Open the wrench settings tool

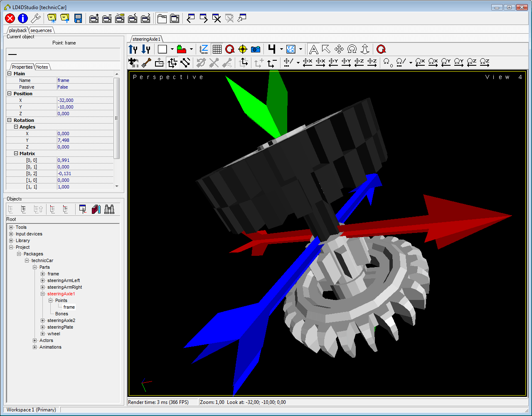click(x=35, y=18)
